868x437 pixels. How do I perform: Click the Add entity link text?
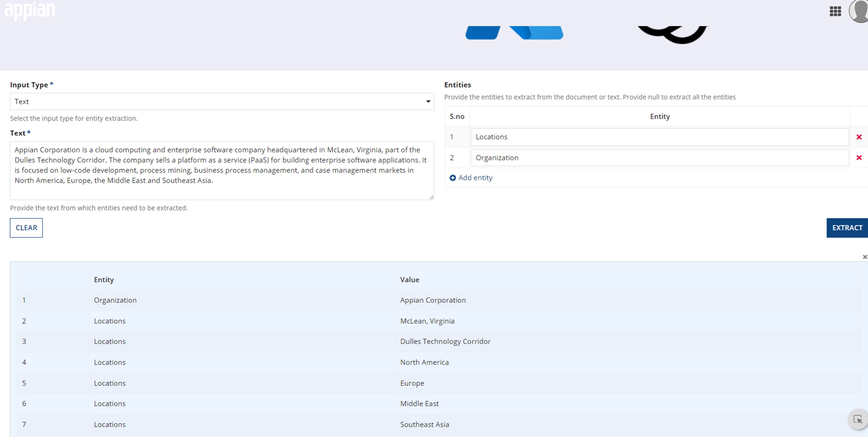point(475,177)
